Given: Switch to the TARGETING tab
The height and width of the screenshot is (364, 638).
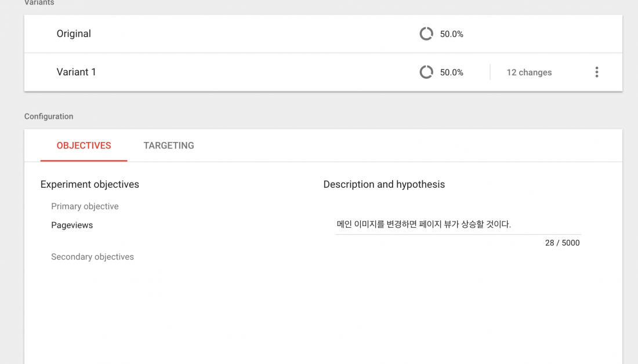Looking at the screenshot, I should (169, 145).
